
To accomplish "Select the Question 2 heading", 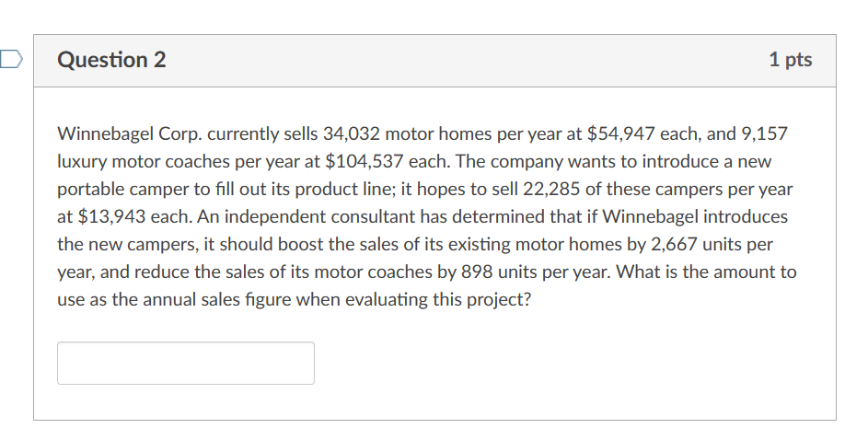I will 111,60.
